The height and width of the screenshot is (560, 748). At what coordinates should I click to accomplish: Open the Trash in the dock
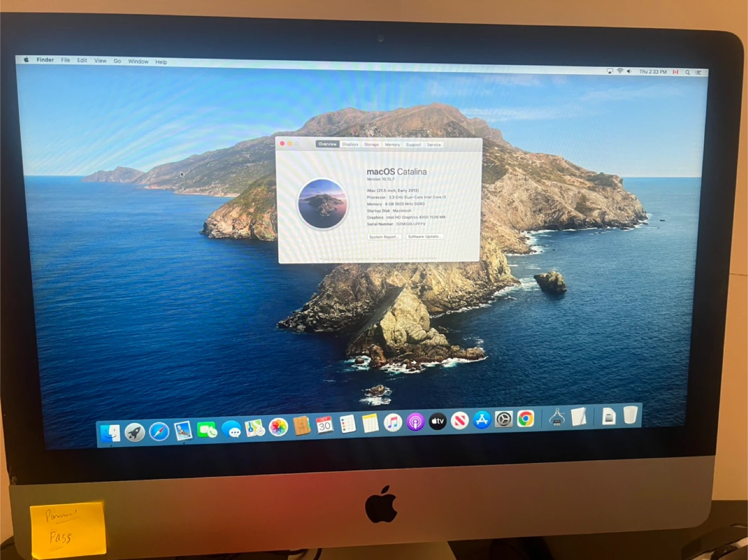(630, 415)
